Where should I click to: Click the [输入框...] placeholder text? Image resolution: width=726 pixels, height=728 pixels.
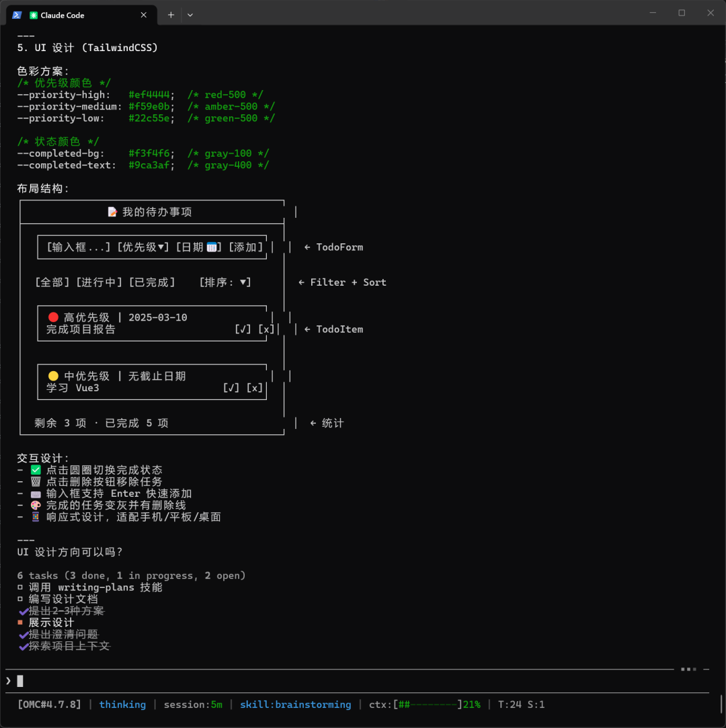click(x=79, y=247)
